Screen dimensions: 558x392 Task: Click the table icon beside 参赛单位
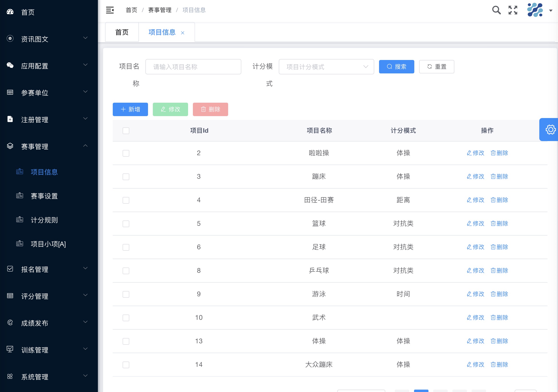click(x=10, y=92)
